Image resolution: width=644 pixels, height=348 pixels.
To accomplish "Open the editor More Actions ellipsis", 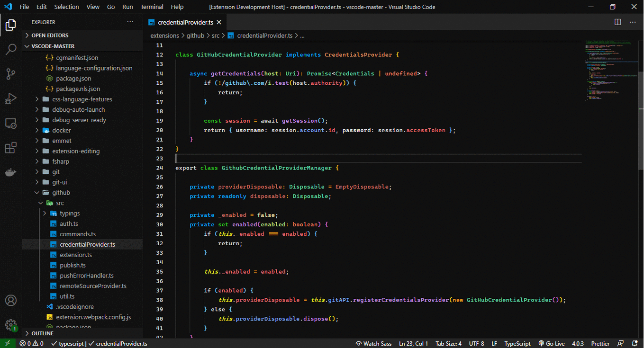I will pyautogui.click(x=633, y=22).
